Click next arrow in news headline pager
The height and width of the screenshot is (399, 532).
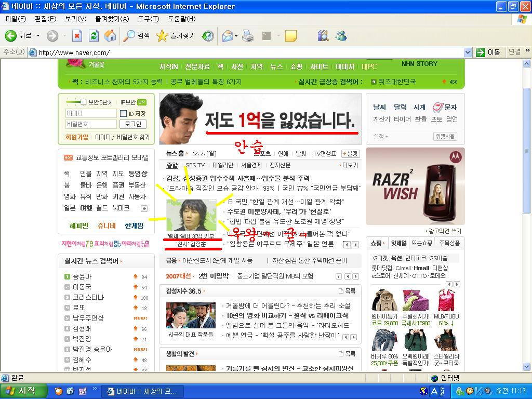[355, 245]
